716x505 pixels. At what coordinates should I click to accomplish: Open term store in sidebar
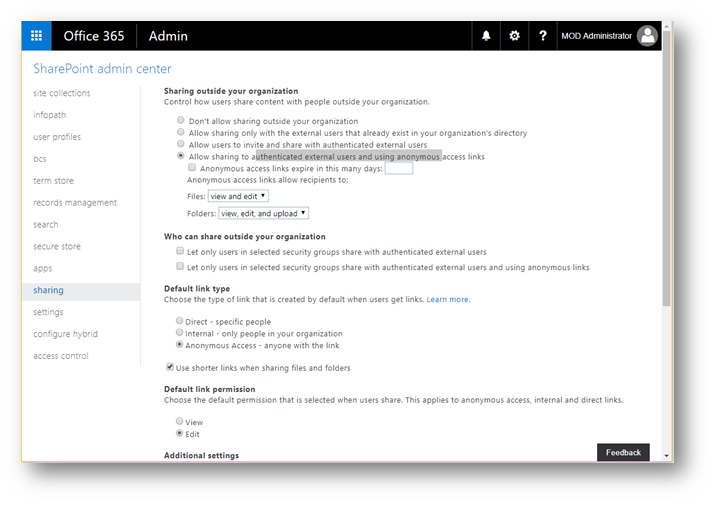point(53,181)
